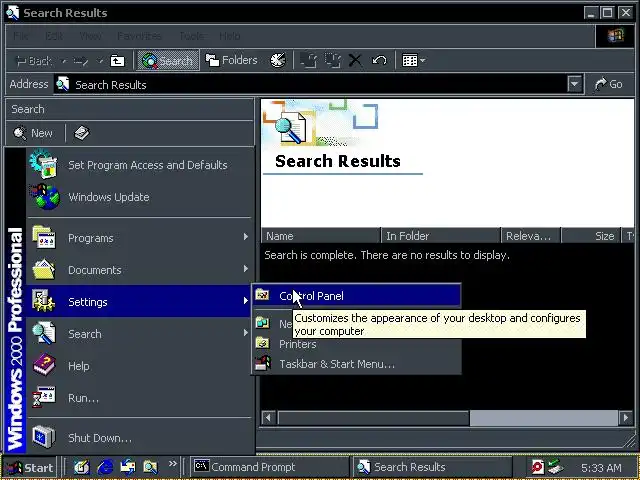
Task: Expand the quick launch overflow chevron
Action: pyautogui.click(x=173, y=463)
